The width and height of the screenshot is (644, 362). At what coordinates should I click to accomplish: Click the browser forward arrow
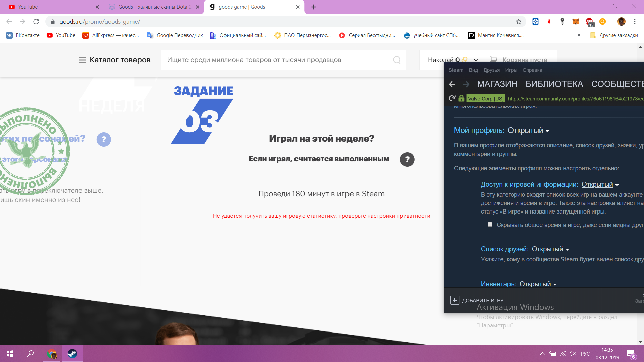22,22
